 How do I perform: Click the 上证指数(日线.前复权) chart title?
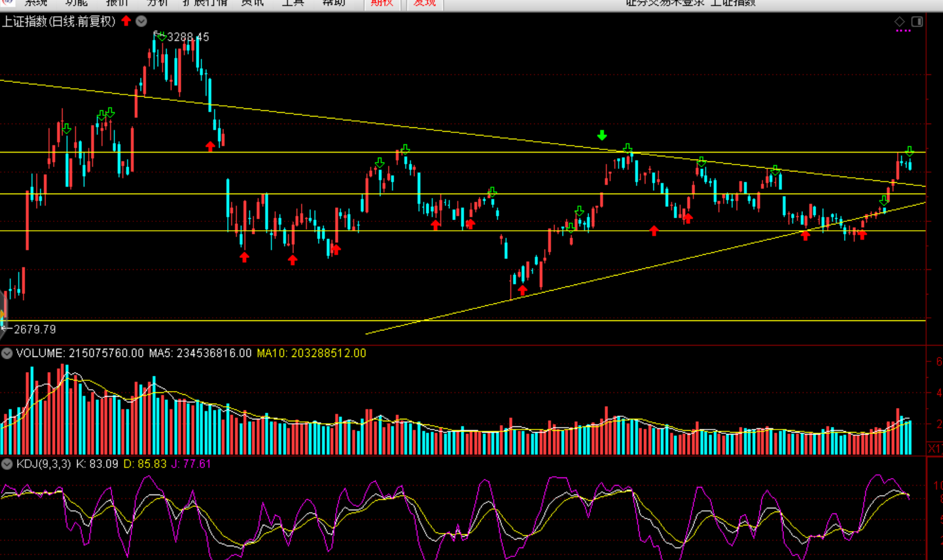[x=59, y=21]
